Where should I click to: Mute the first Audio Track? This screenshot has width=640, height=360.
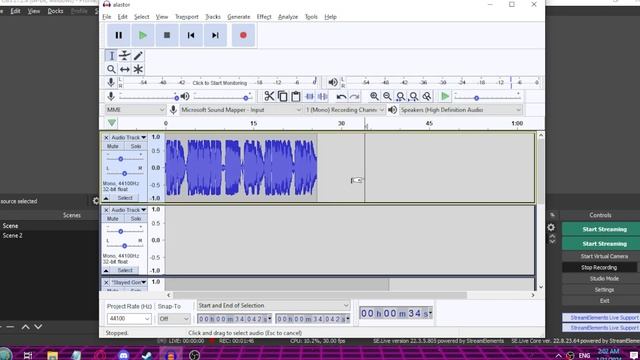pyautogui.click(x=113, y=146)
